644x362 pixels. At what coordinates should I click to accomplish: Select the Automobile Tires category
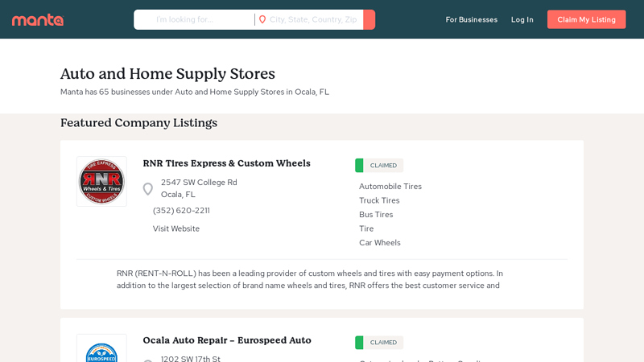tap(390, 187)
